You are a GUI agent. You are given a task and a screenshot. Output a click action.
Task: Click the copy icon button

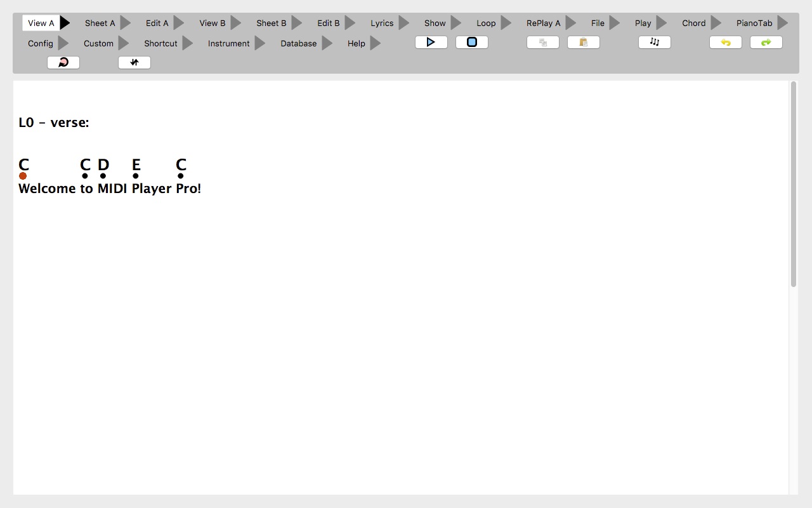point(543,43)
